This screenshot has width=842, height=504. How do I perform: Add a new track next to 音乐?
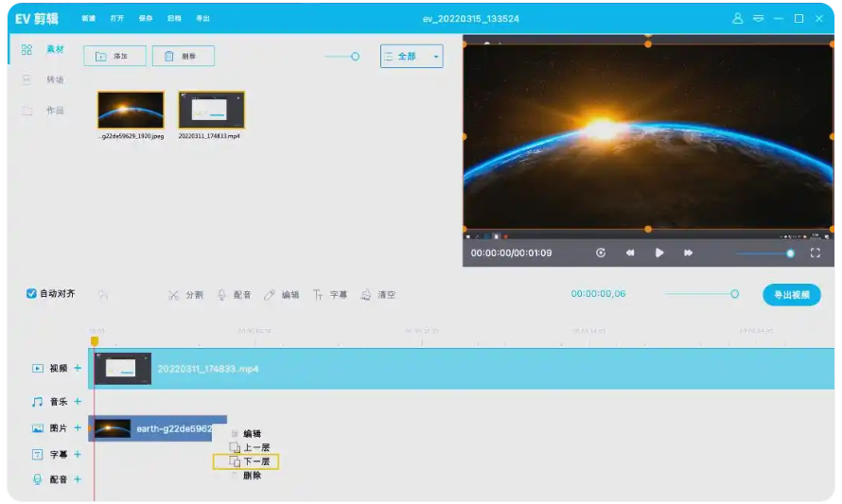coord(78,402)
